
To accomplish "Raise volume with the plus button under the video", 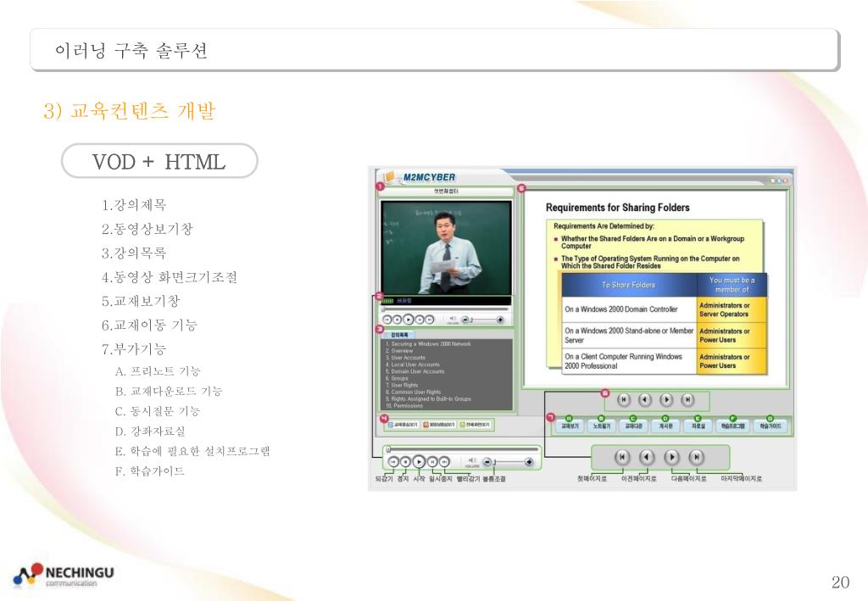I will click(x=500, y=320).
